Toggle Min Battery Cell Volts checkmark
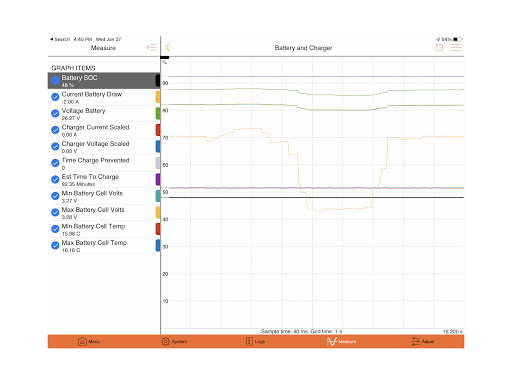 coord(55,196)
